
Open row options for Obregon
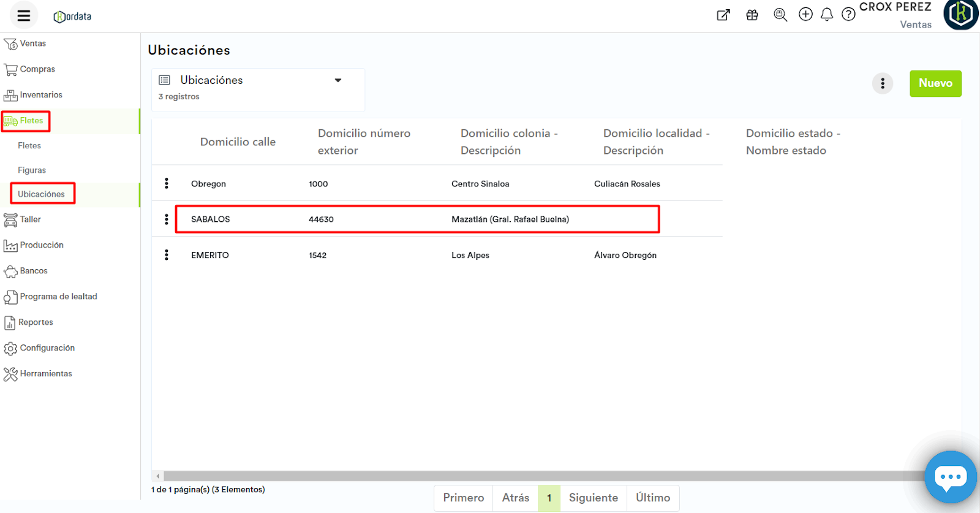tap(167, 184)
